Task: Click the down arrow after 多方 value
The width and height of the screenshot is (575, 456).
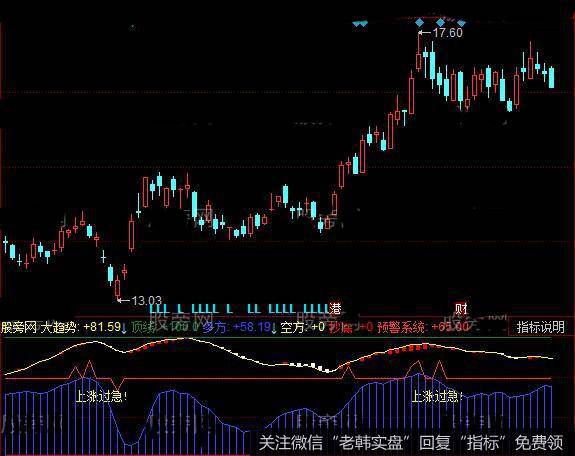Action: click(274, 328)
